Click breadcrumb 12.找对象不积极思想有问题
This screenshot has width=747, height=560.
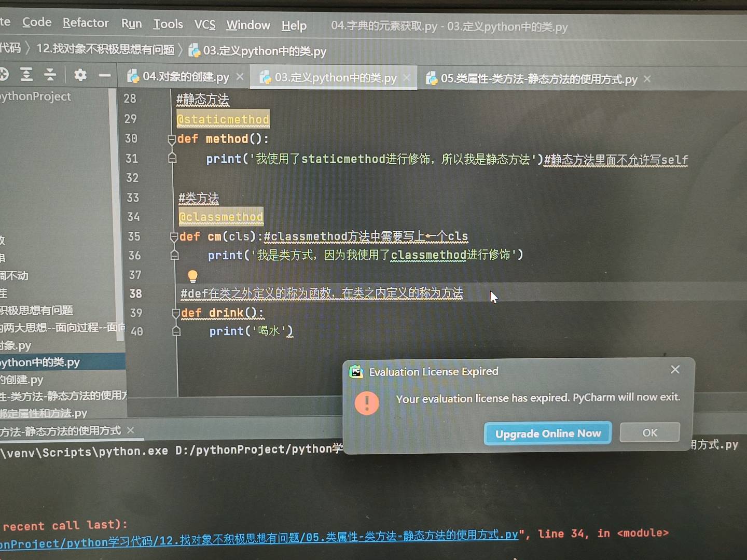(x=105, y=49)
